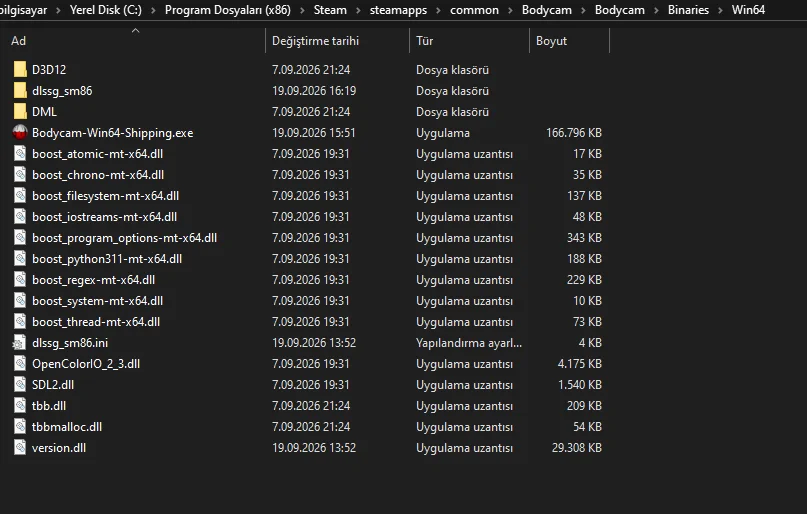Select the tbb.dll file icon
The width and height of the screenshot is (807, 514).
click(20, 405)
